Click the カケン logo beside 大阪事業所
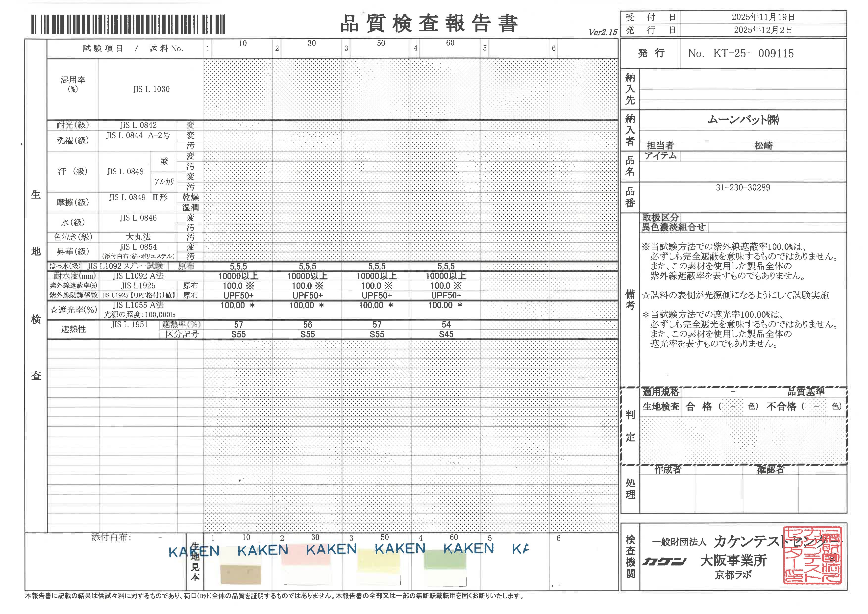The width and height of the screenshot is (868, 614). point(664,562)
